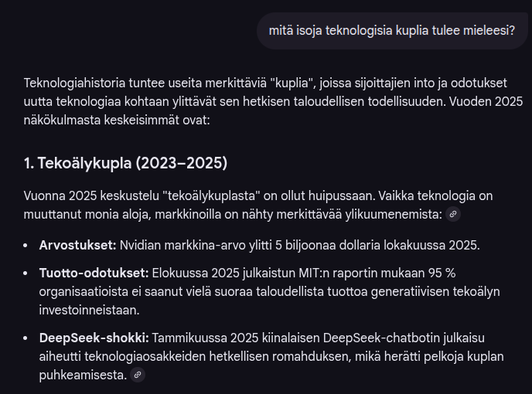Screen dimensions: 532x394
Task: Click the phrase "generatiivisen tekoälyn"
Action: (x=431, y=290)
